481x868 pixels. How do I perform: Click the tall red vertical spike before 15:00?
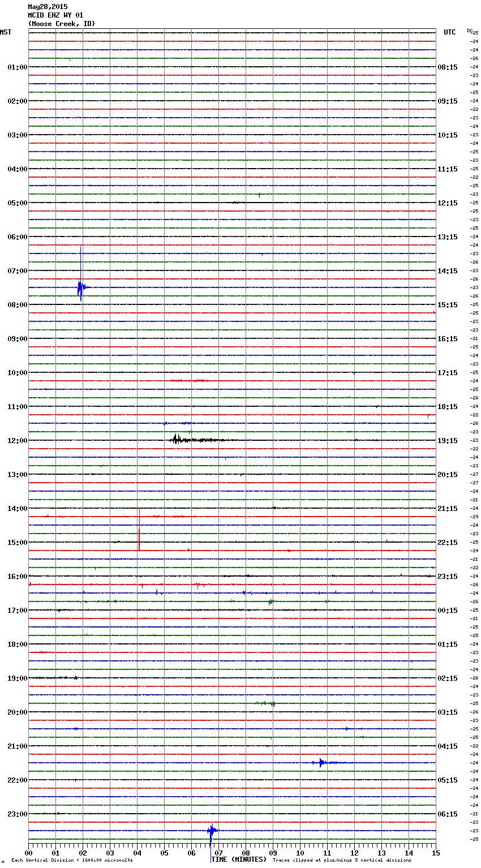pyautogui.click(x=139, y=529)
